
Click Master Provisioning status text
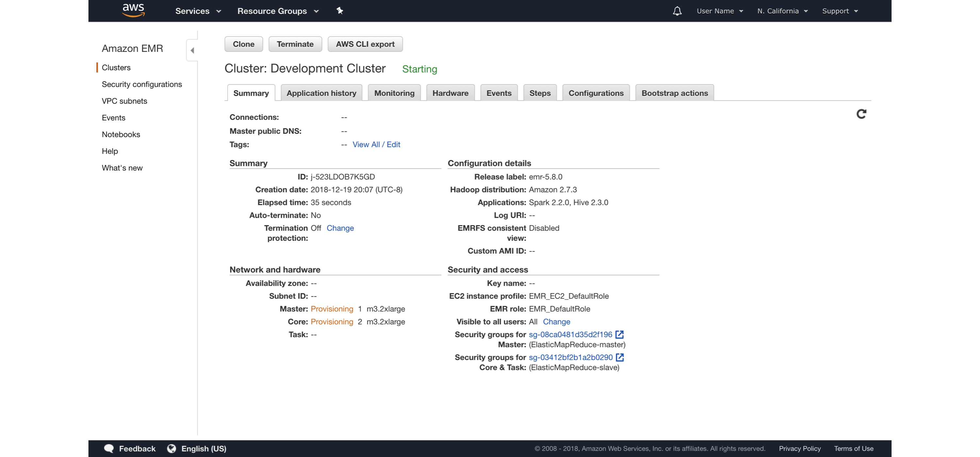point(332,309)
